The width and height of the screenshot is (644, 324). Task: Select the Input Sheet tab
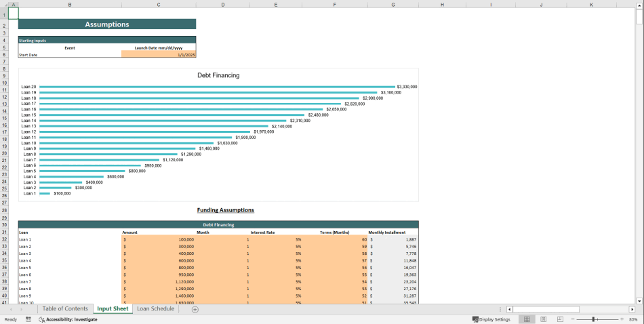(113, 309)
